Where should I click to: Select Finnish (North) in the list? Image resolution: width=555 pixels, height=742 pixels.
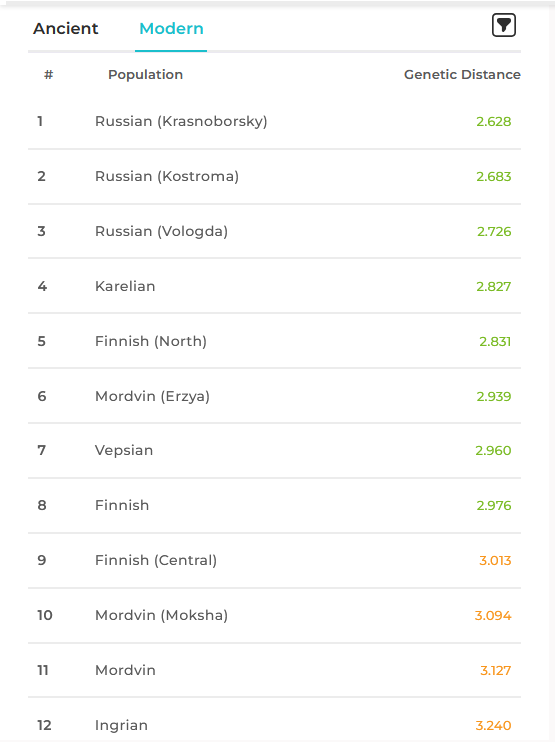[274, 341]
